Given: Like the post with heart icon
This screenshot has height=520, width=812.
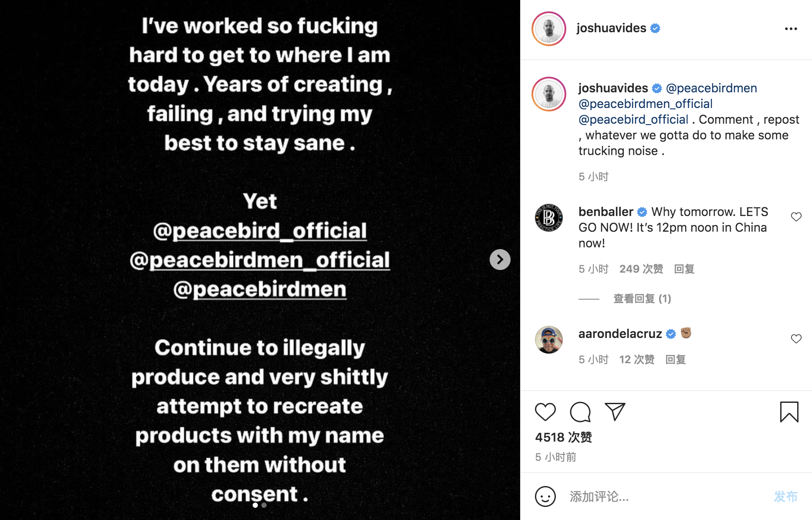Looking at the screenshot, I should tap(545, 412).
